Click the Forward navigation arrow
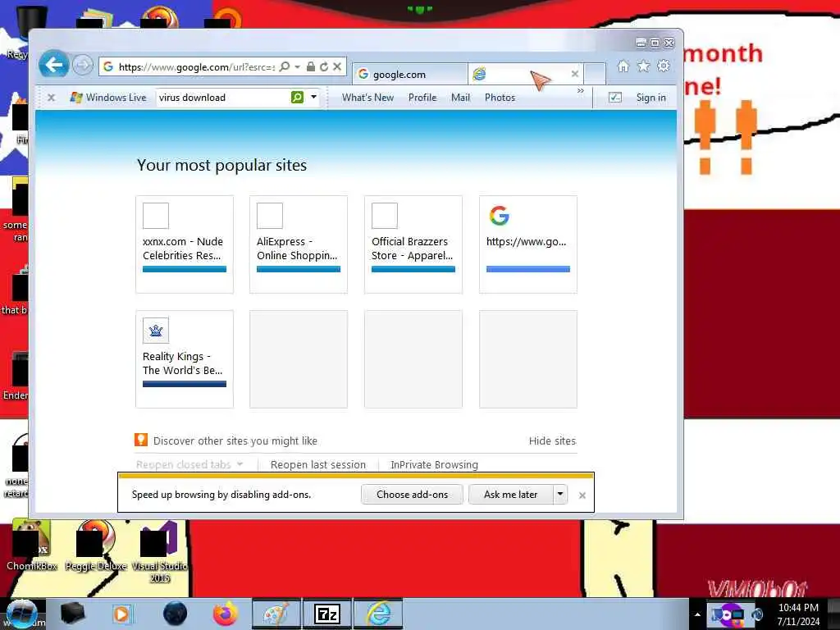The height and width of the screenshot is (630, 840). (x=83, y=66)
